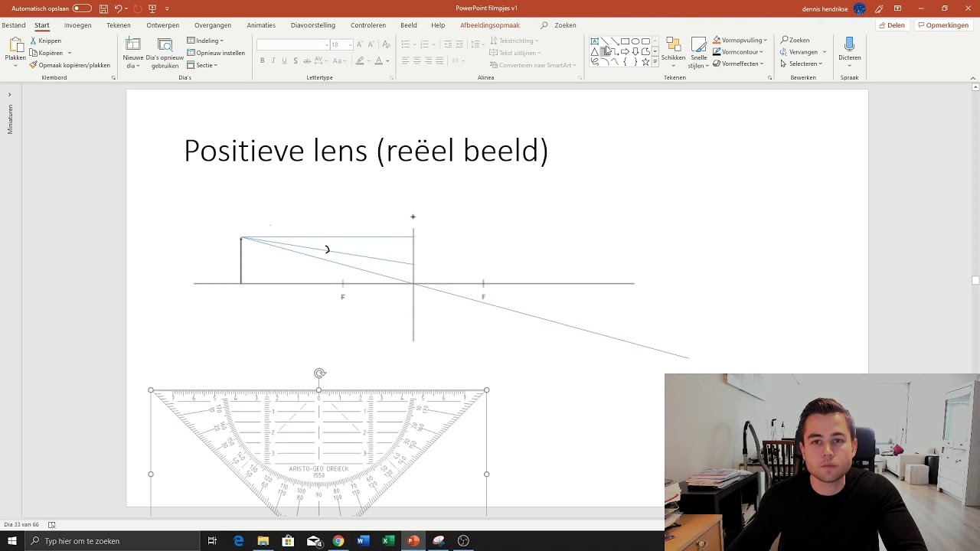Click Opnieuw instellen reset button
Viewport: 980px width, 551px height.
[x=216, y=53]
